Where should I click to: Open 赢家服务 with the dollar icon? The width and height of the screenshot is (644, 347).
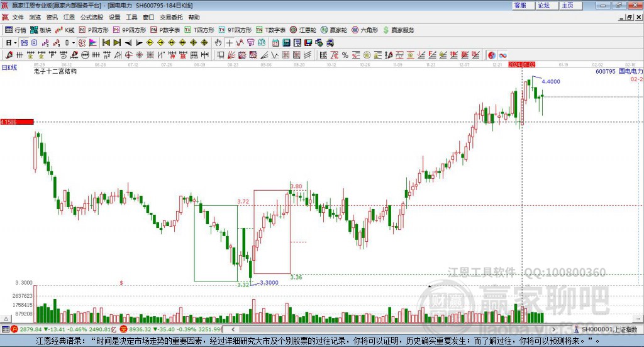pyautogui.click(x=398, y=30)
